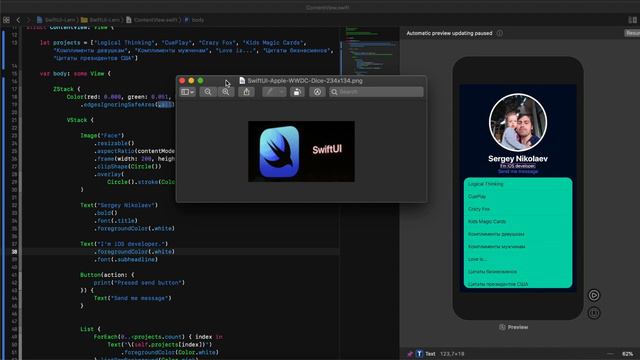
Task: Select Crazy Fox row in preview list
Action: point(518,209)
